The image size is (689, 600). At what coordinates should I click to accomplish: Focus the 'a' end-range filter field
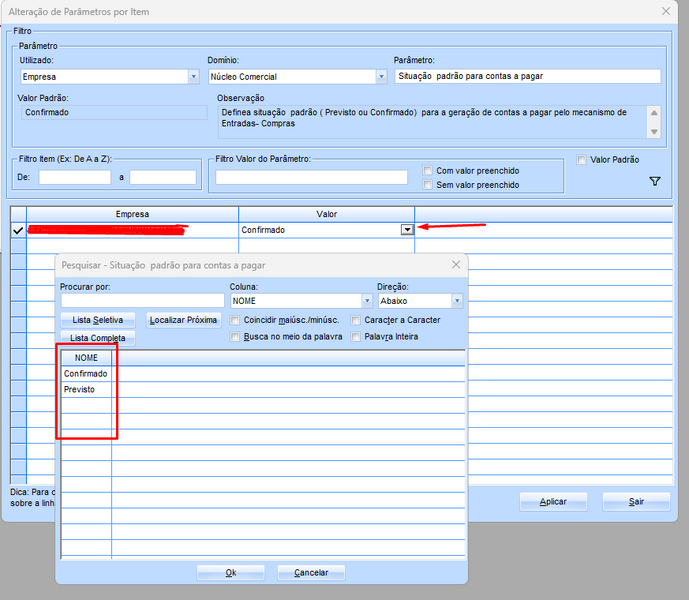[163, 177]
